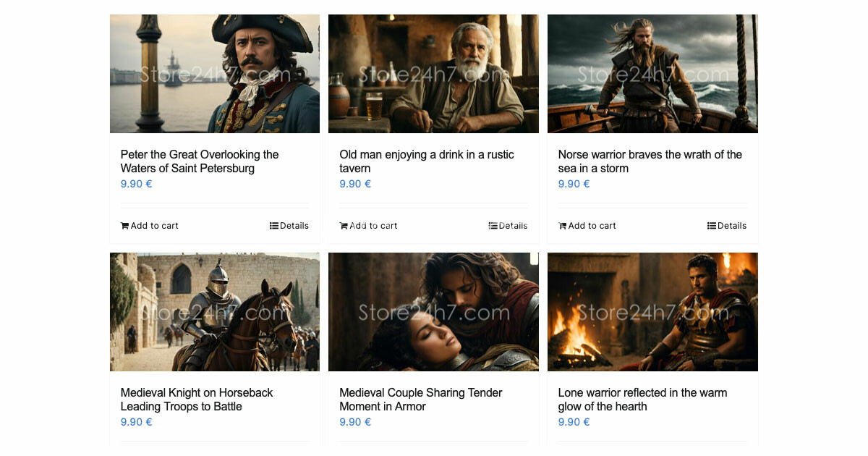
Task: Add the Old man tavern product to cart
Action: 368,225
